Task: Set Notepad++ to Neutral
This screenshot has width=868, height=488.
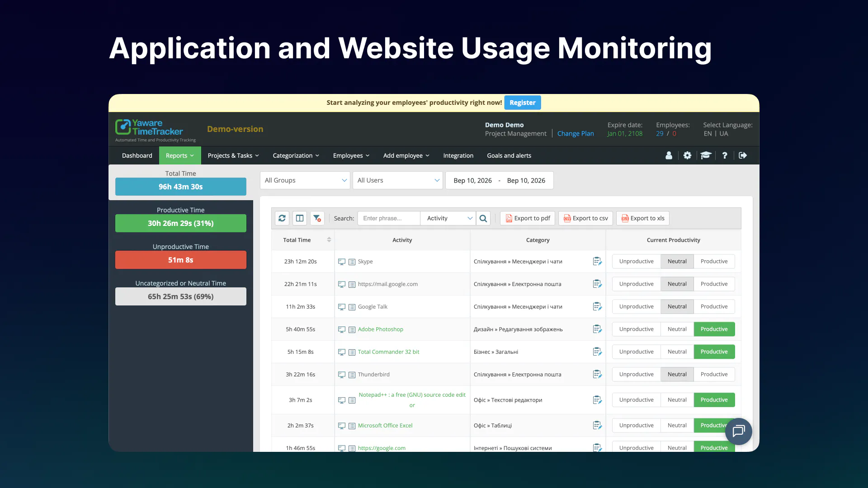Action: [677, 400]
